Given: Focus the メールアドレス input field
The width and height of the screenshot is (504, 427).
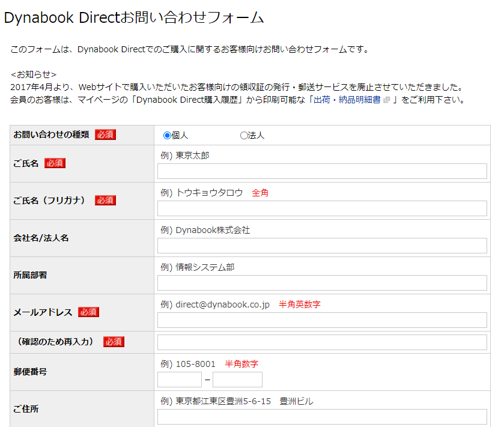Looking at the screenshot, I should coord(322,320).
